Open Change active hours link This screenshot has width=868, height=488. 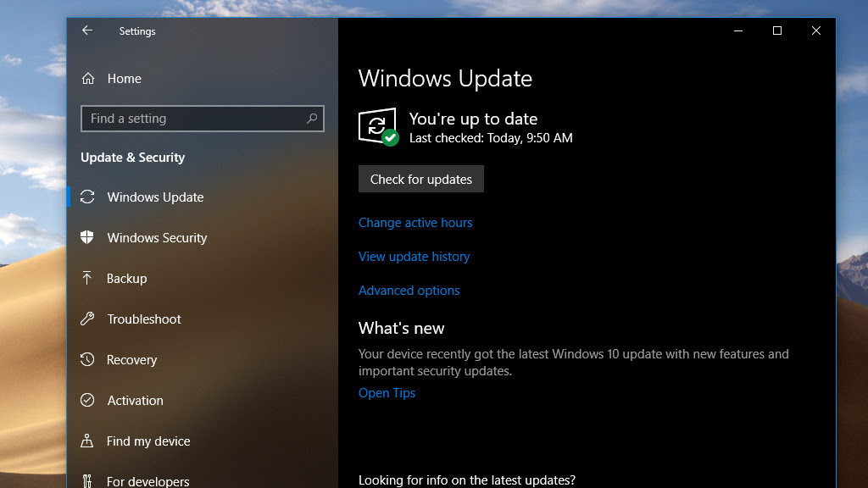415,223
